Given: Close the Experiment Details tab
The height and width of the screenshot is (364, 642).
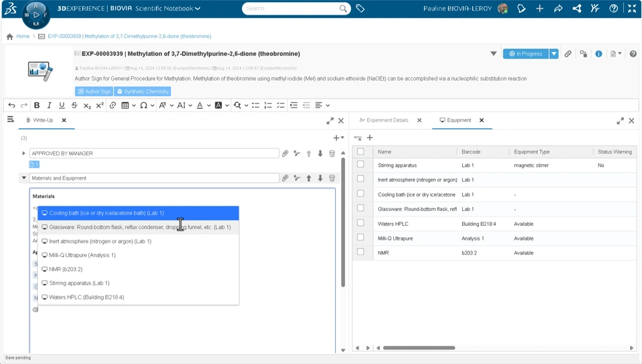Looking at the screenshot, I should pos(419,120).
